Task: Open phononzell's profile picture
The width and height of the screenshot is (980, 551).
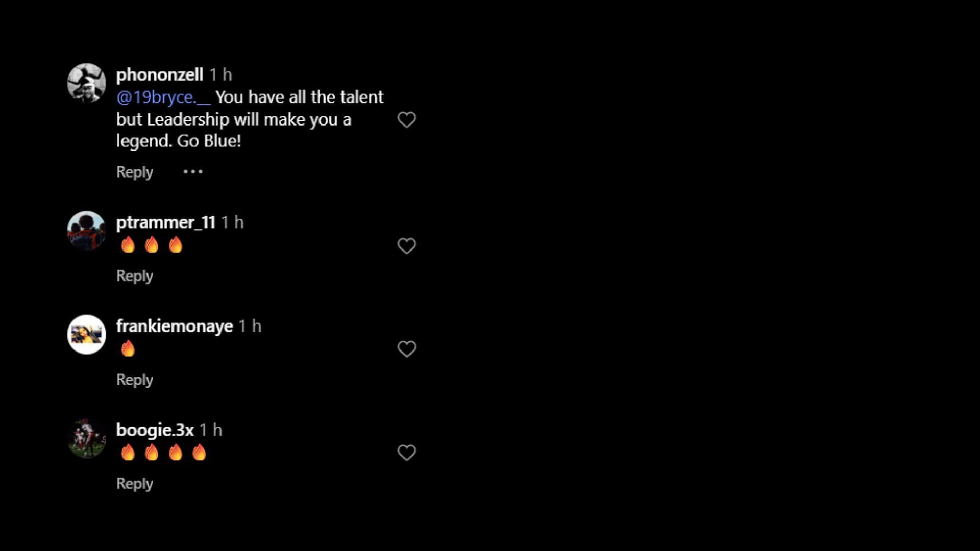Action: tap(87, 83)
